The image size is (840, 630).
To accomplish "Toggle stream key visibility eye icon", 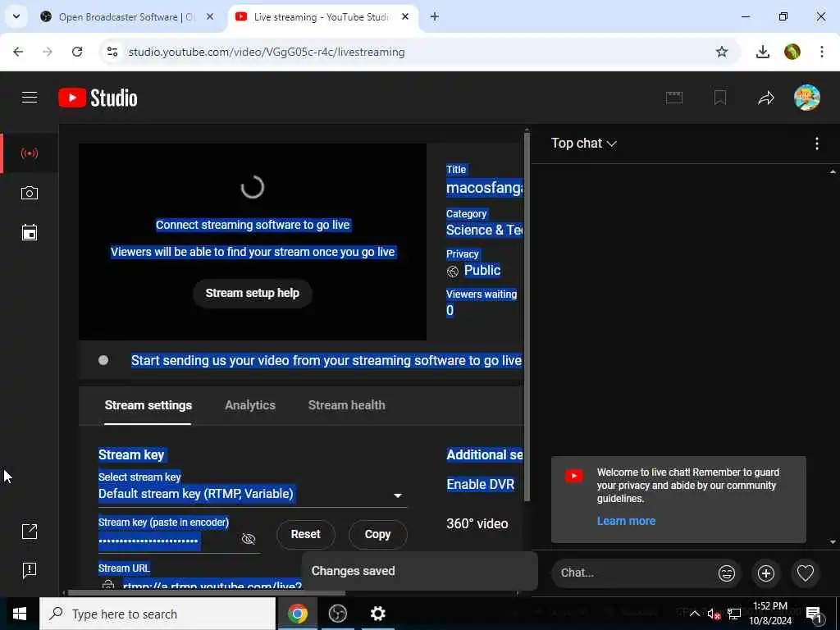I will [248, 538].
